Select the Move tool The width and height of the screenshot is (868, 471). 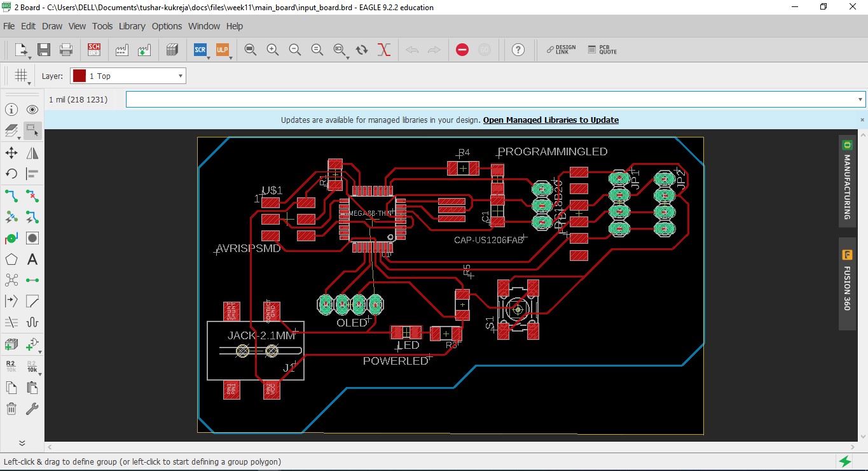coord(11,153)
